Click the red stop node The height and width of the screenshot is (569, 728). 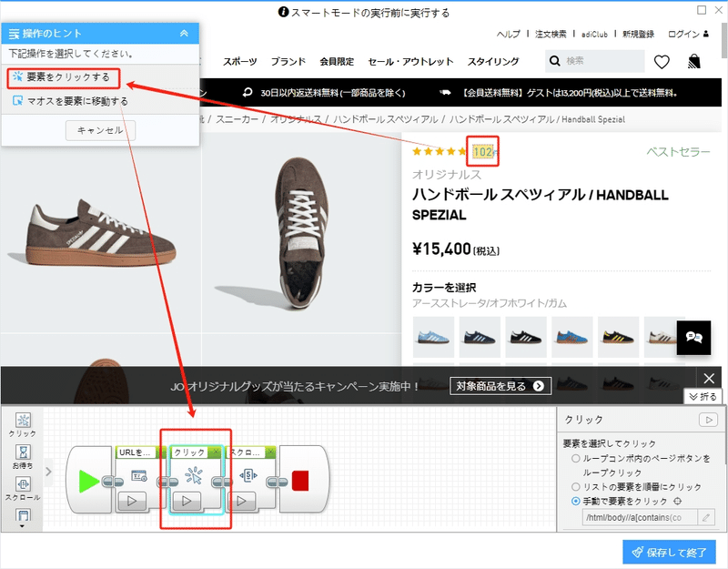point(300,481)
